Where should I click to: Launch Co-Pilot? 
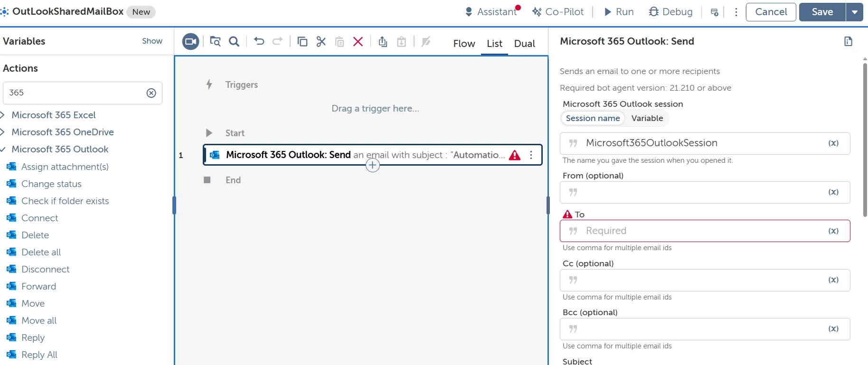(x=558, y=12)
